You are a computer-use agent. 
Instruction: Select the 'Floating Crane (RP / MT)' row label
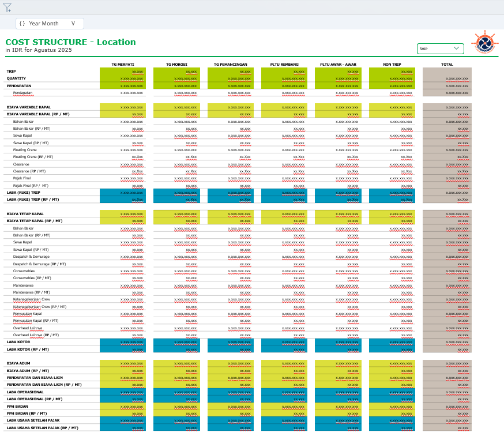[33, 157]
